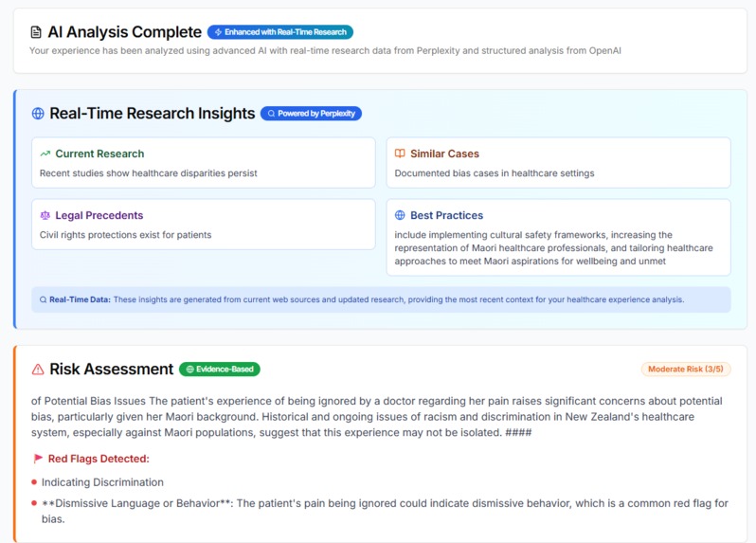Click the globe icon next to Real-Time Research Insights
Screen dimensions: 756x543
tap(38, 114)
